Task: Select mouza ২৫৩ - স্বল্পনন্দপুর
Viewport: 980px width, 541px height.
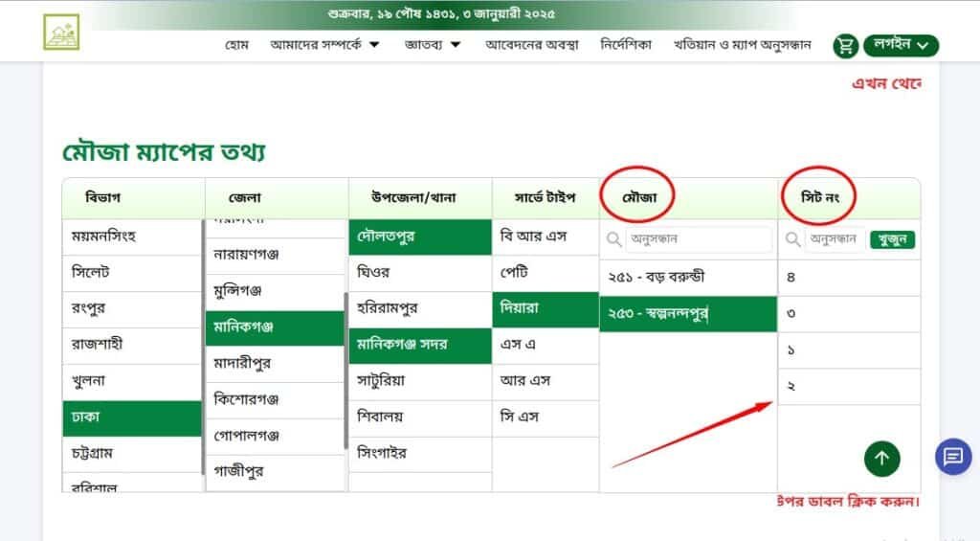Action: click(x=688, y=314)
